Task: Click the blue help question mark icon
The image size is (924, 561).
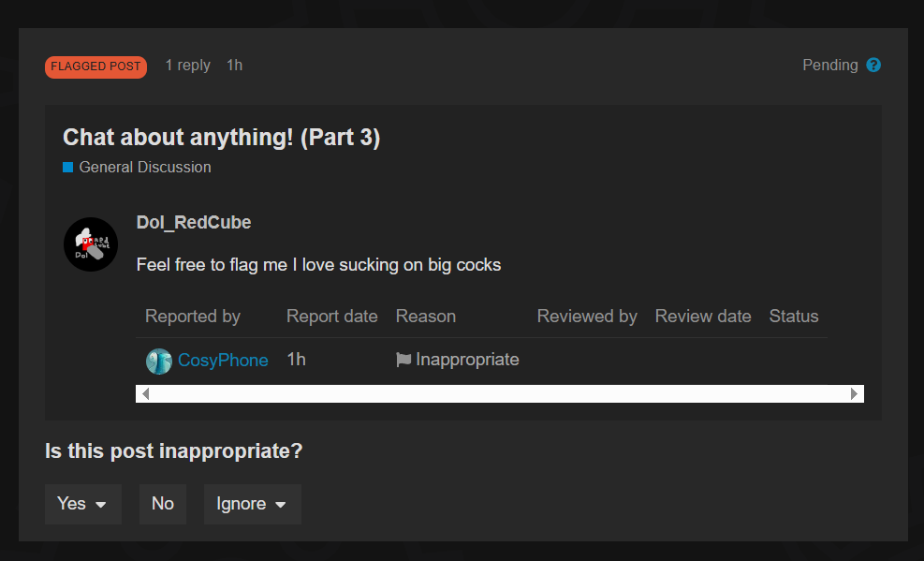Action: tap(873, 66)
